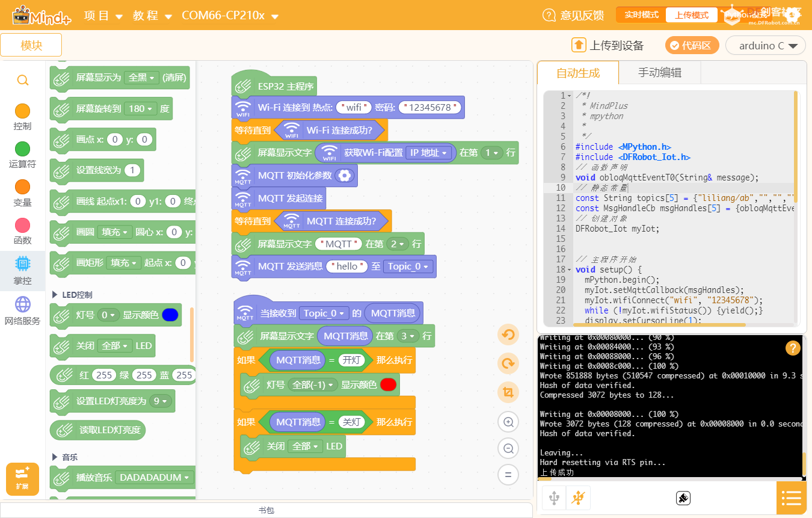The image size is (812, 518).
Task: Select the 上传模式 upload mode toggle
Action: point(691,15)
